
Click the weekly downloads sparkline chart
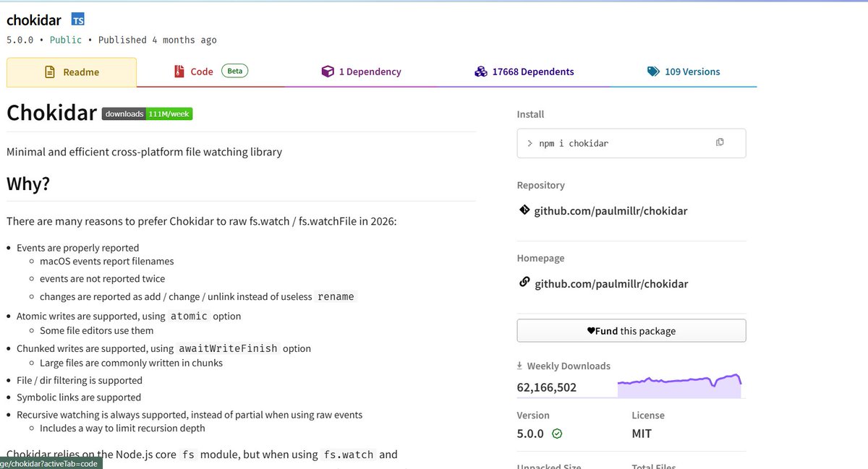click(680, 386)
